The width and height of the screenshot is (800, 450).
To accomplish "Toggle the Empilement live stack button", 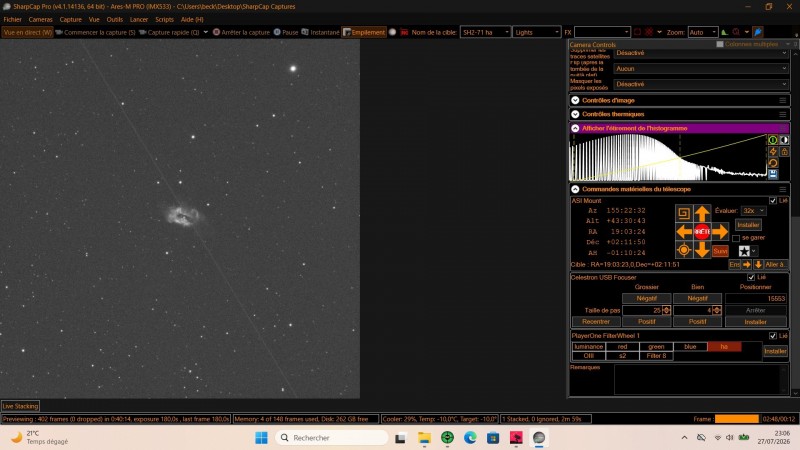I will tap(364, 32).
